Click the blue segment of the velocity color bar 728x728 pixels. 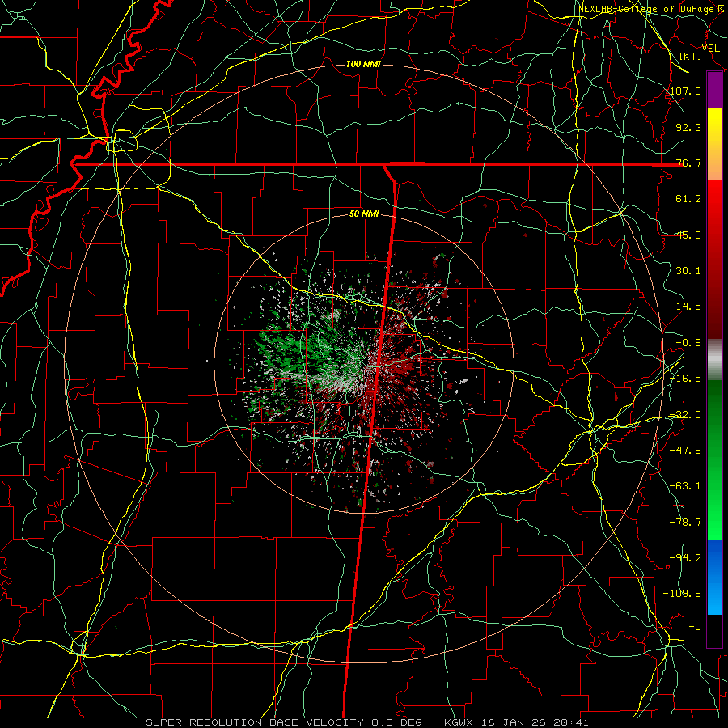tap(714, 577)
